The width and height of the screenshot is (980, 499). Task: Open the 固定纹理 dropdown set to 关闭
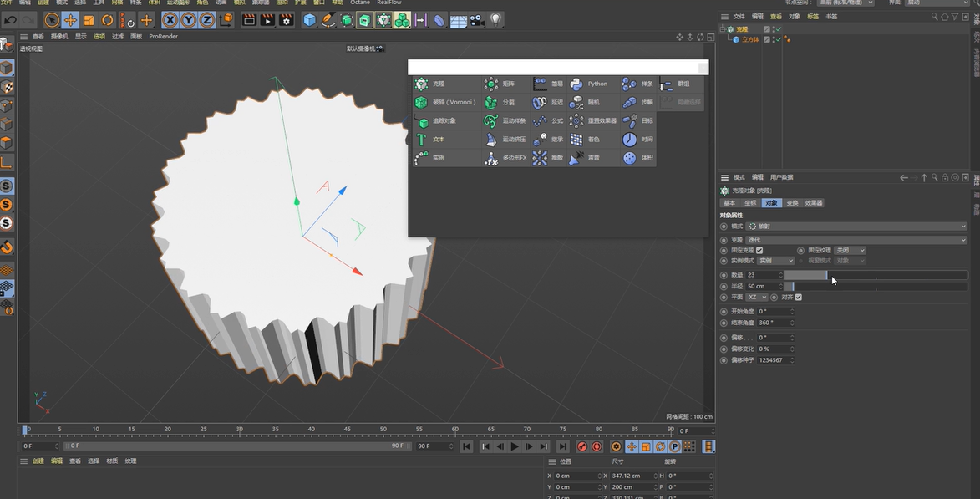point(849,249)
